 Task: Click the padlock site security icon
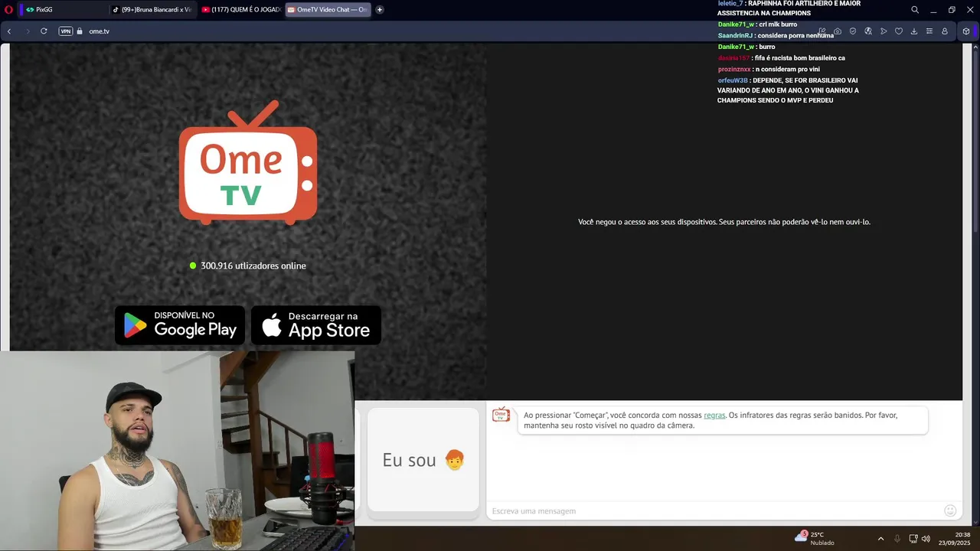[80, 31]
